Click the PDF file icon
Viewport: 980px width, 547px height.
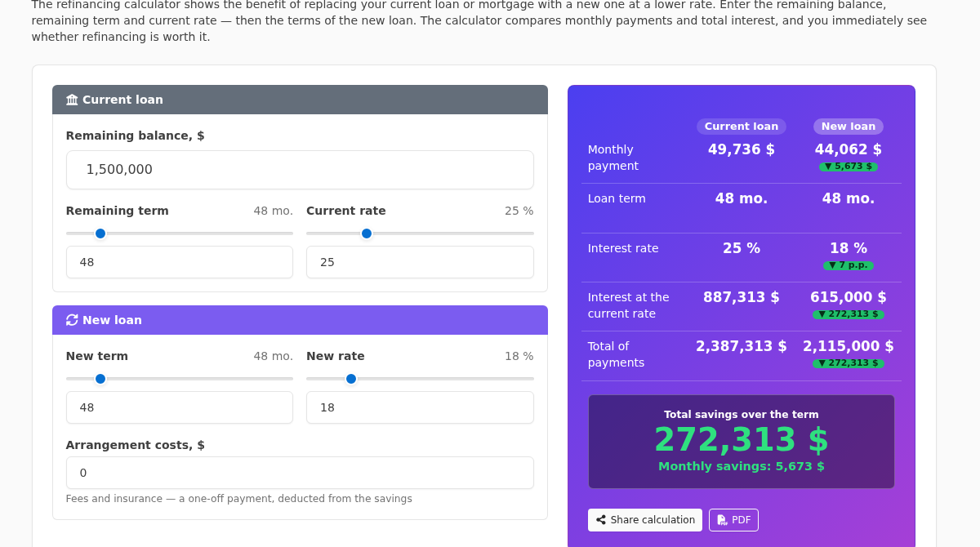point(722,520)
